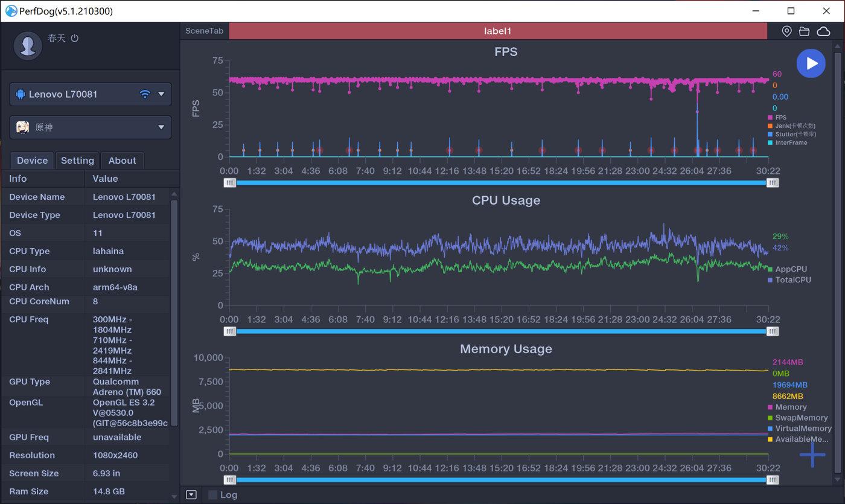Click the location pin icon in top bar

pyautogui.click(x=786, y=31)
